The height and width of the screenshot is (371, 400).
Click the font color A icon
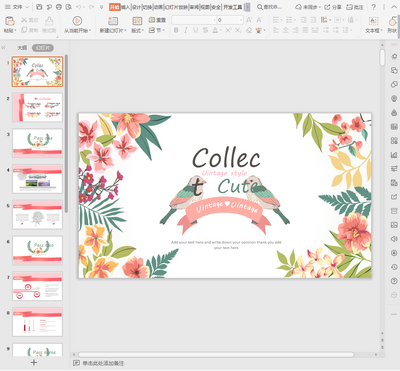pos(215,30)
